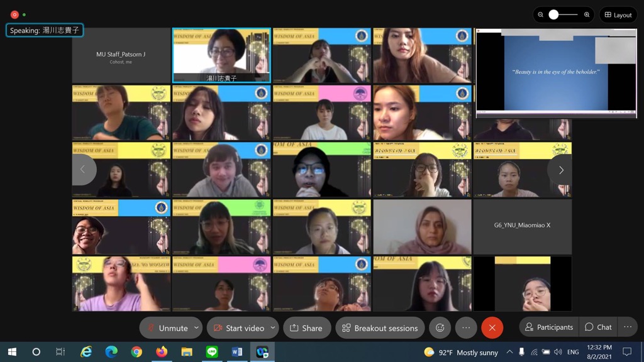Open Breakout sessions

(x=380, y=328)
